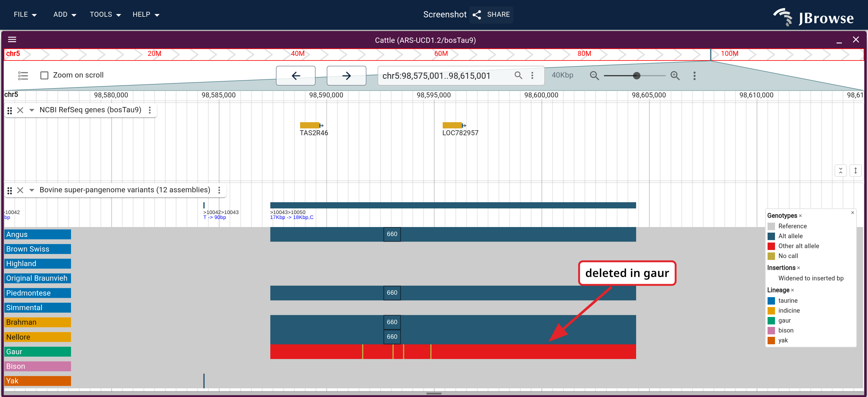Close the Bovine super-pangenome variants track

click(x=20, y=190)
